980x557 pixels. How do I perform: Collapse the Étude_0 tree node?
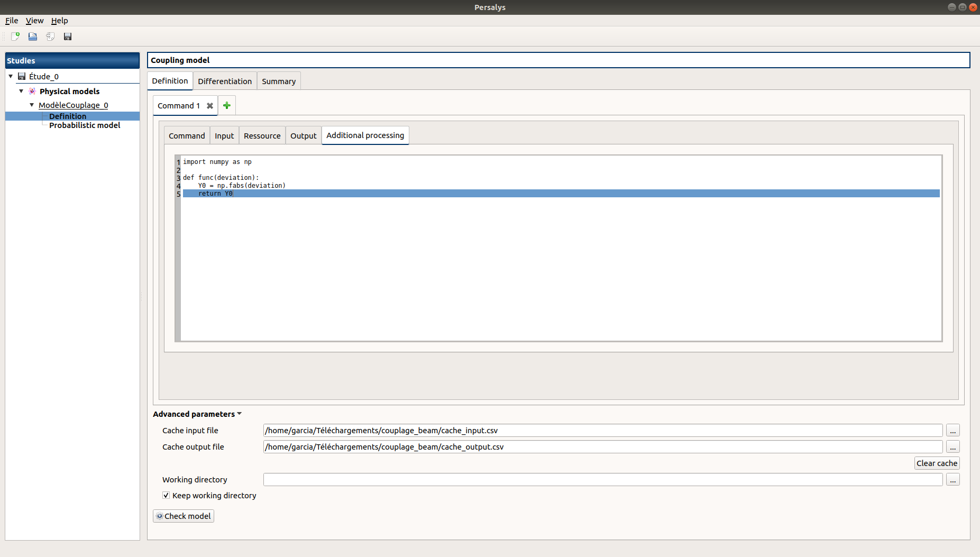point(11,76)
